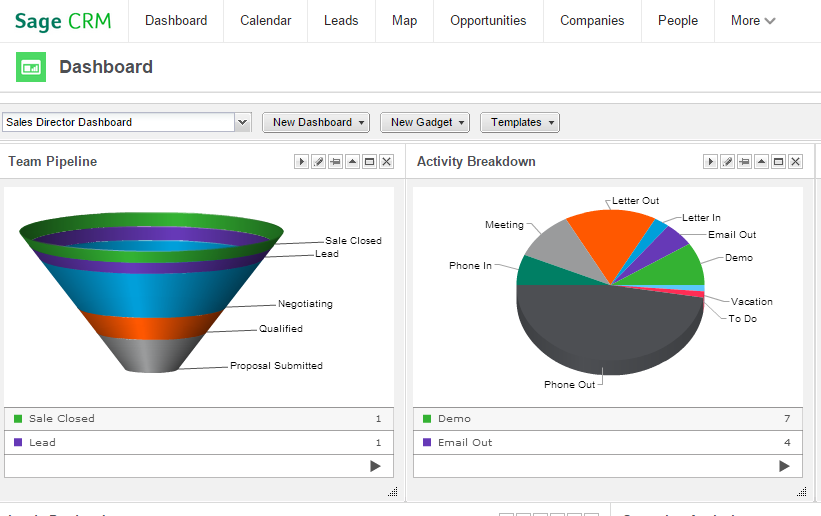The height and width of the screenshot is (516, 821).
Task: Select the Email Out legend row text
Action: [x=465, y=443]
